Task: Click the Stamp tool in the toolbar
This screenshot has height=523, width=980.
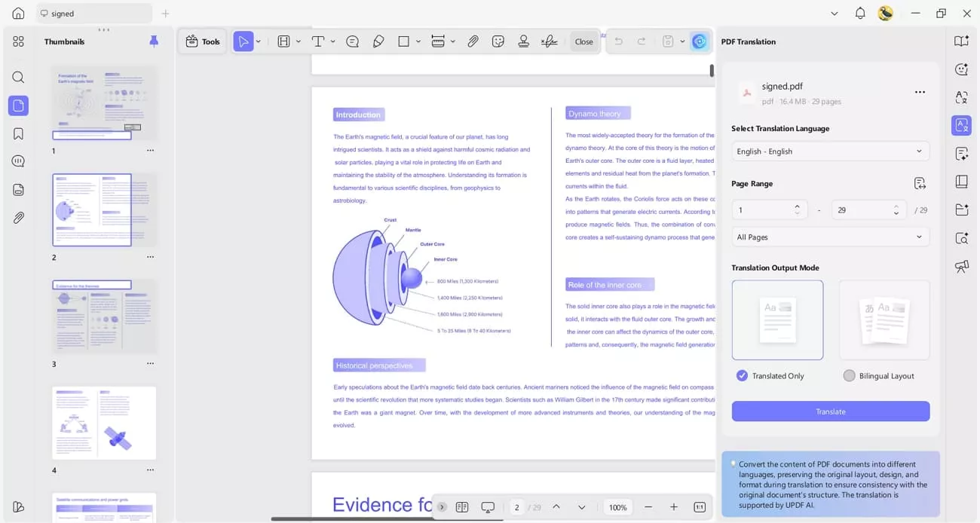Action: coord(523,41)
